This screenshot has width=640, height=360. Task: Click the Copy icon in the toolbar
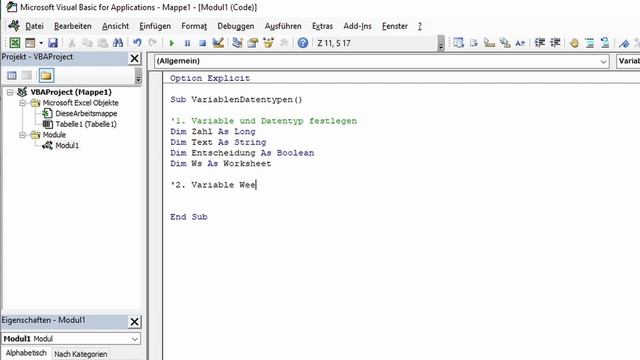coord(87,42)
